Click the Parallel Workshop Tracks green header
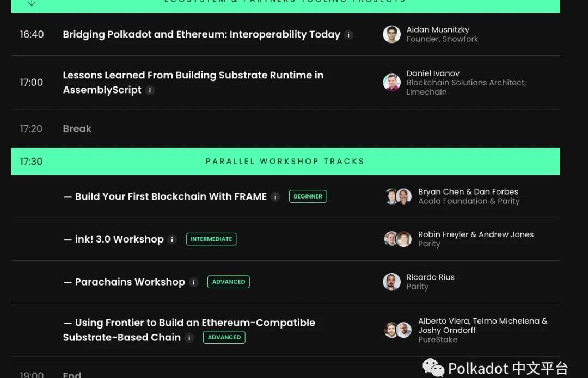Image resolution: width=588 pixels, height=378 pixels. 285,162
